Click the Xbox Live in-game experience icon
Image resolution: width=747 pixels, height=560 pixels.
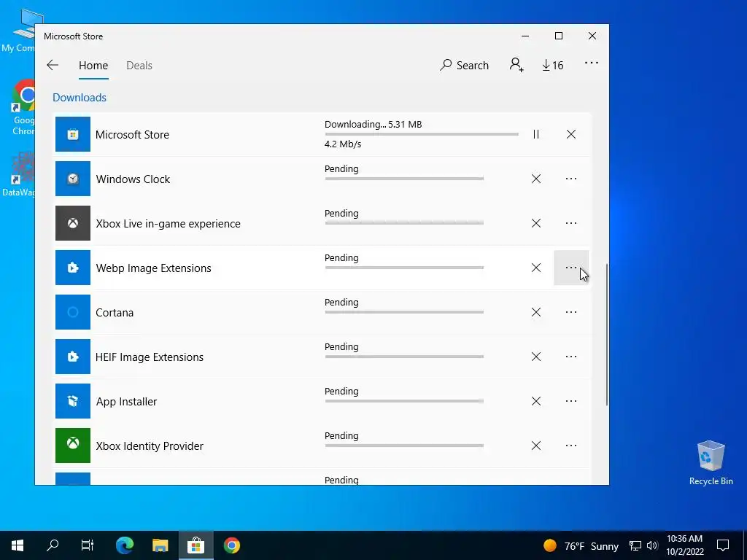(x=73, y=223)
